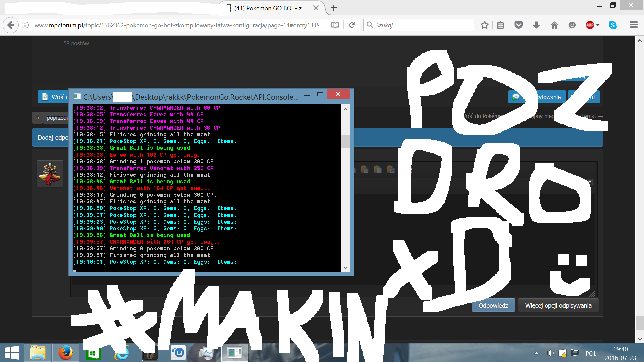
Task: Click the Odpowiedz reply button
Action: 493,305
